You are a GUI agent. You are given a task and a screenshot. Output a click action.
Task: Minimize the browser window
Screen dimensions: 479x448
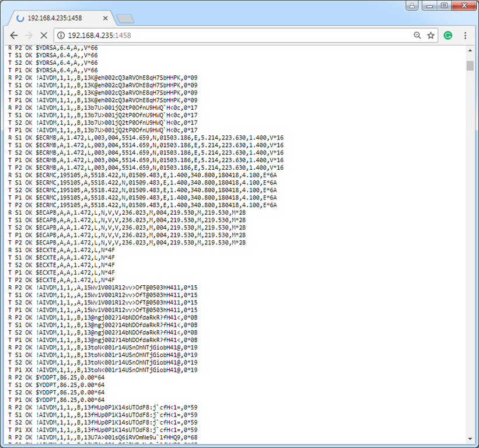pos(429,5)
